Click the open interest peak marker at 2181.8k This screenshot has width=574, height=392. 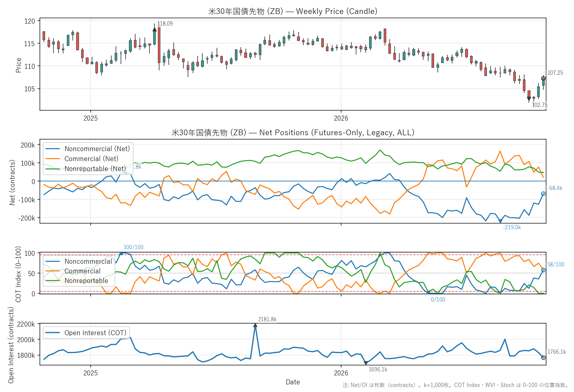click(255, 325)
